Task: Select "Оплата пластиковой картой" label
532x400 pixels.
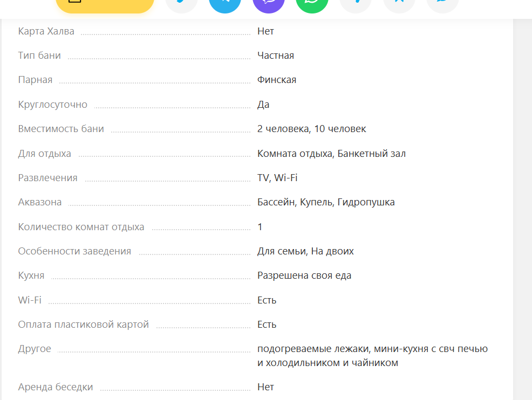Action: [x=84, y=325]
